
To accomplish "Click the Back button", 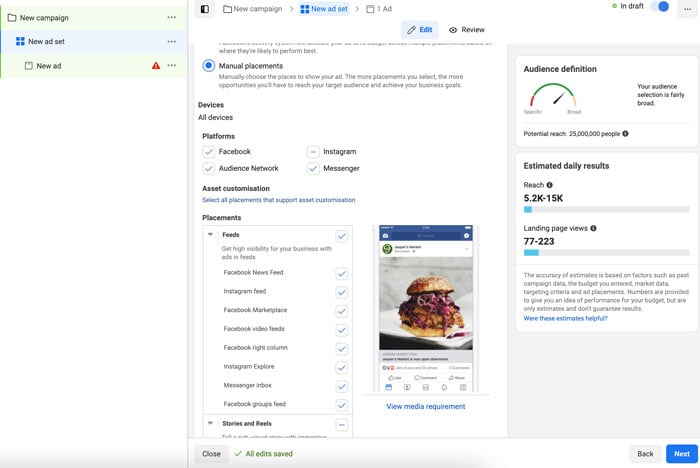I will click(645, 454).
